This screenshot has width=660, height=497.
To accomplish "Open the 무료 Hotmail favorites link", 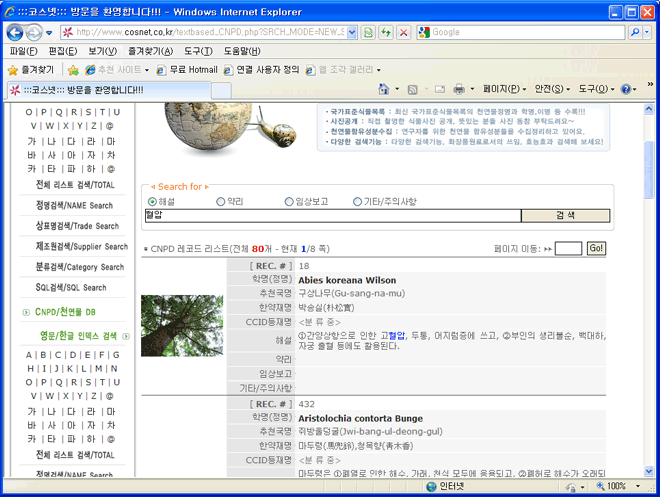I will tap(187, 70).
